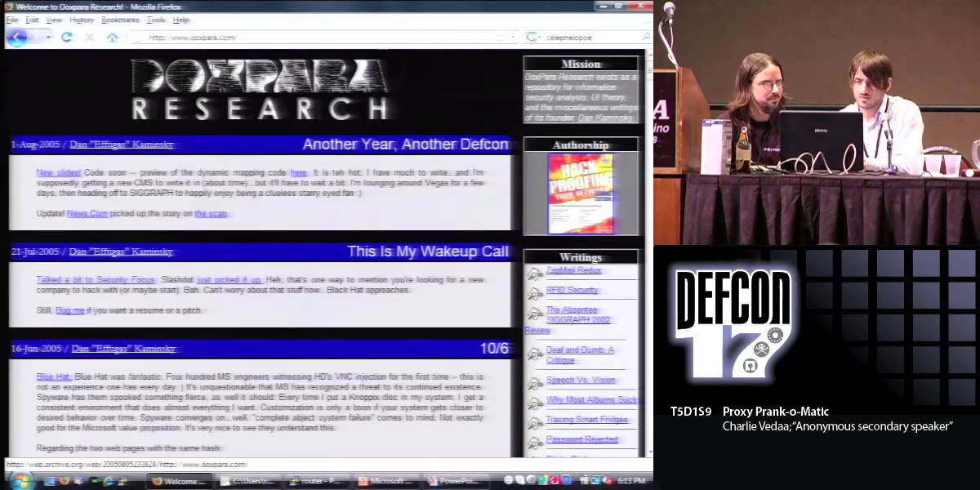Open the RFID Security writing link

point(572,290)
